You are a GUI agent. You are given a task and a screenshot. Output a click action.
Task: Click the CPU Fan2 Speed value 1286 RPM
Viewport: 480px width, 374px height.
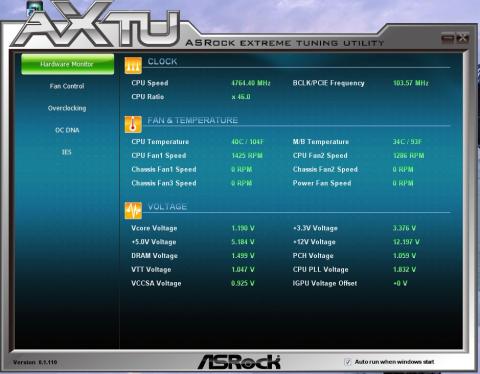coord(408,156)
